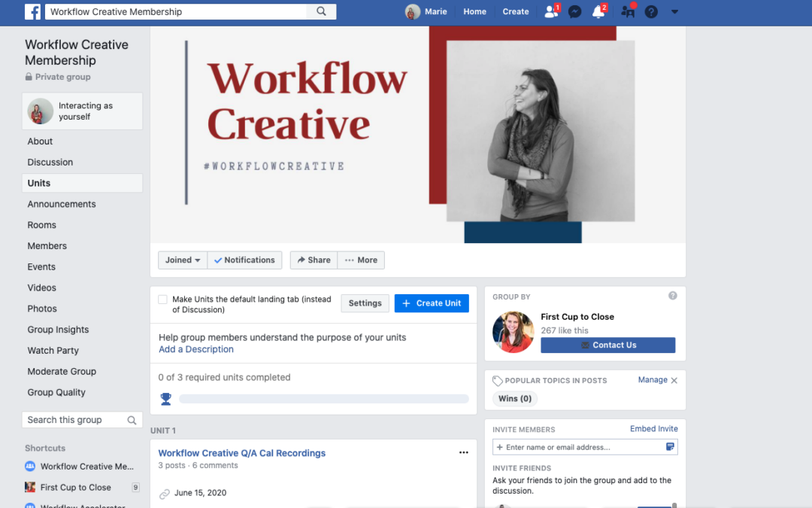Open the unit options three-dot menu
Image resolution: width=812 pixels, height=508 pixels.
click(463, 452)
